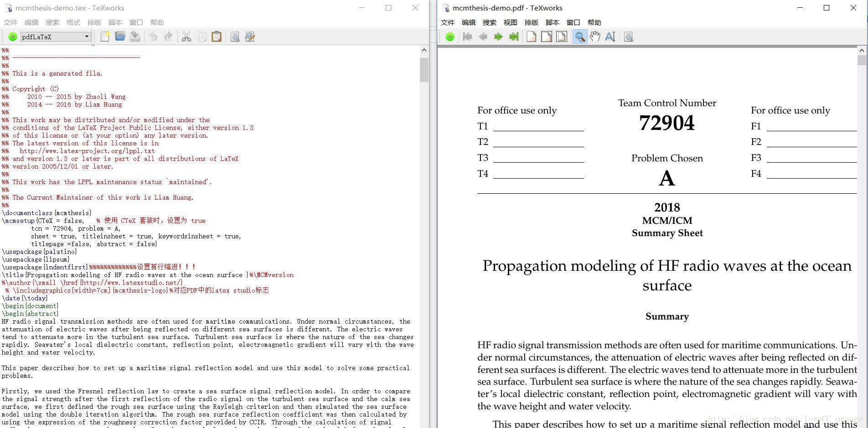The image size is (868, 428).
Task: Open 脚本 menu in the PDF window
Action: 553,22
